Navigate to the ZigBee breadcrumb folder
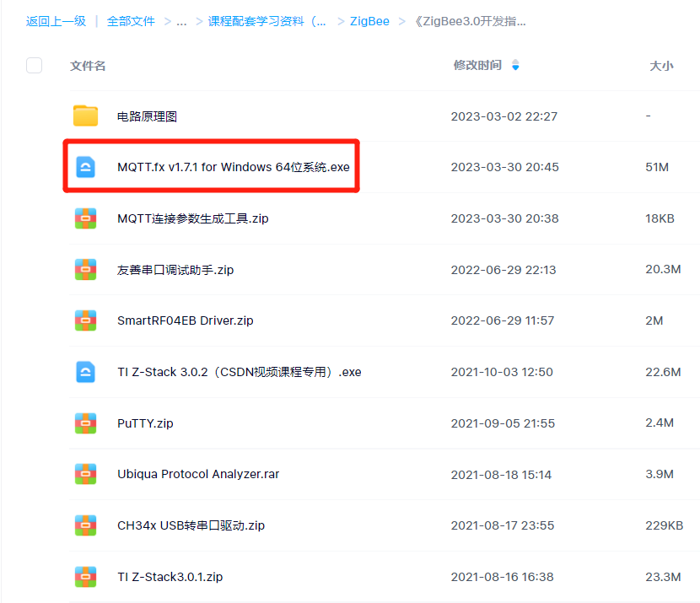Image resolution: width=700 pixels, height=603 pixels. coord(369,21)
